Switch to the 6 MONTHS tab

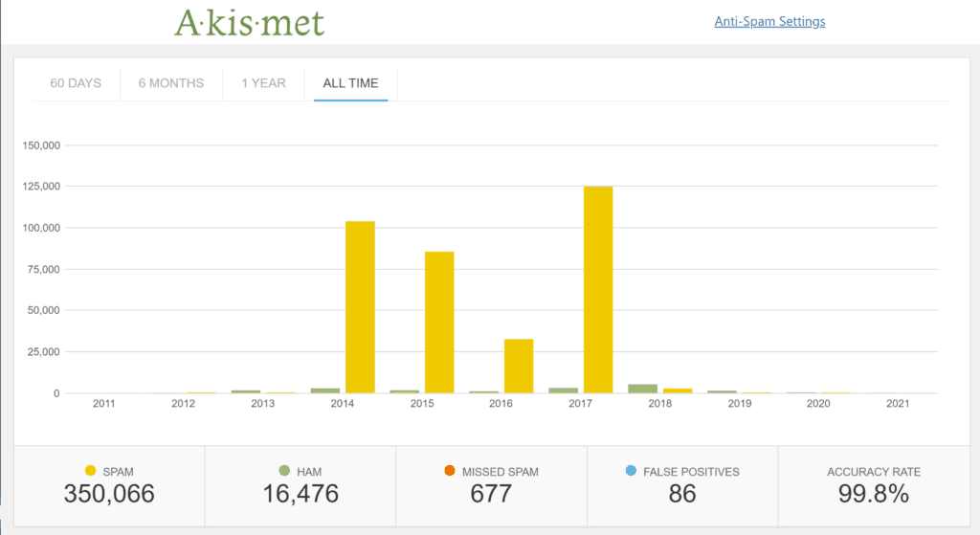[171, 83]
